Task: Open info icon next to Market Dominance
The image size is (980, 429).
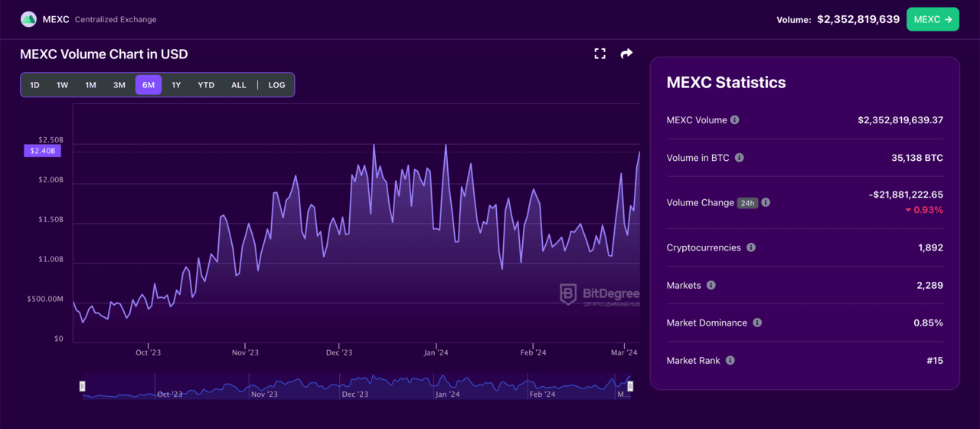Action: tap(757, 323)
